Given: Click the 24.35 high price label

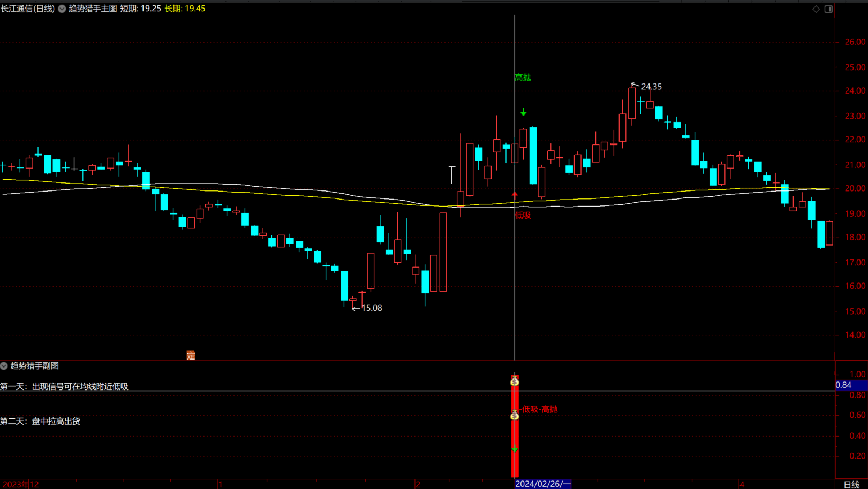Looking at the screenshot, I should [x=651, y=87].
